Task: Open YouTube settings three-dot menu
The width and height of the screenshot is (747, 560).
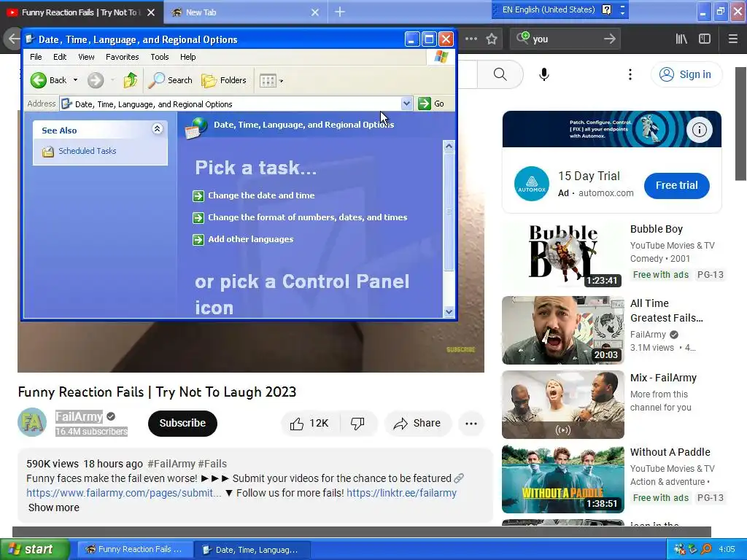Action: coord(630,74)
